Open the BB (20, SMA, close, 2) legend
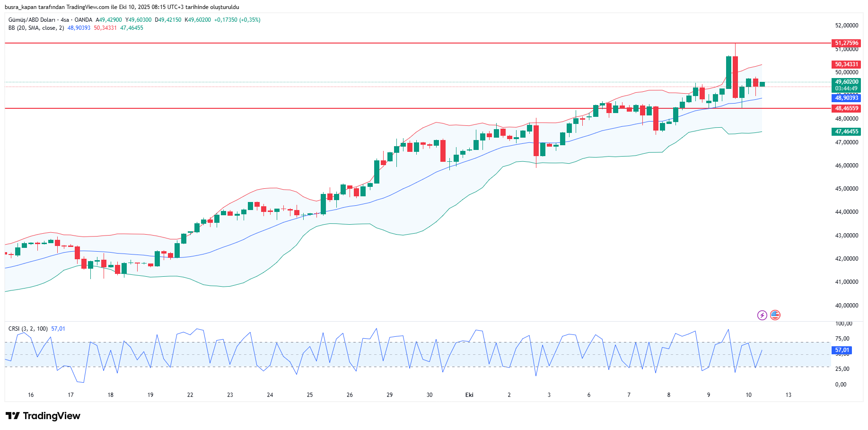Image resolution: width=868 pixels, height=430 pixels. click(x=36, y=28)
